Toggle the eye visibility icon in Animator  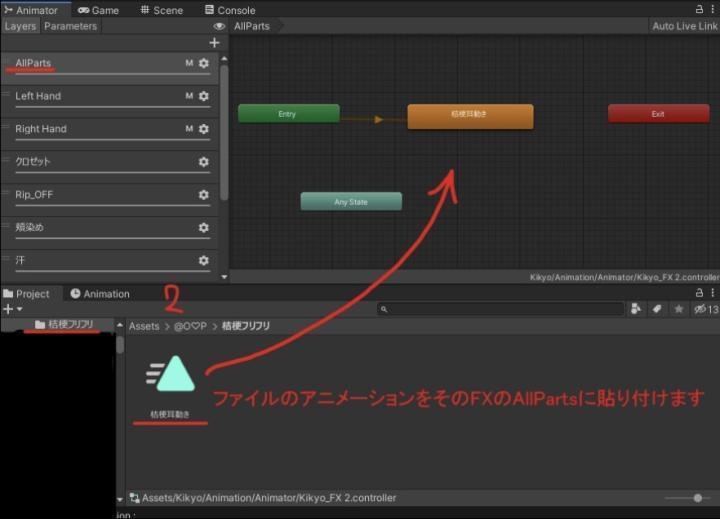click(x=219, y=26)
